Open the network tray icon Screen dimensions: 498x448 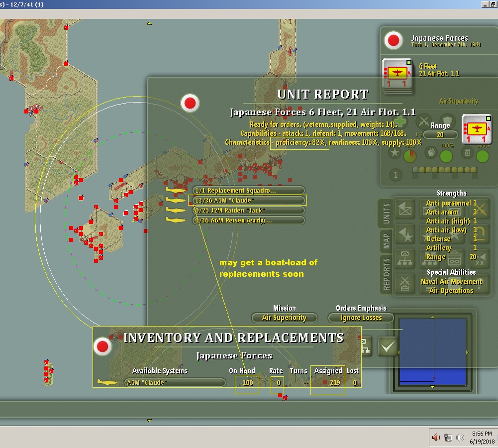coord(448,438)
